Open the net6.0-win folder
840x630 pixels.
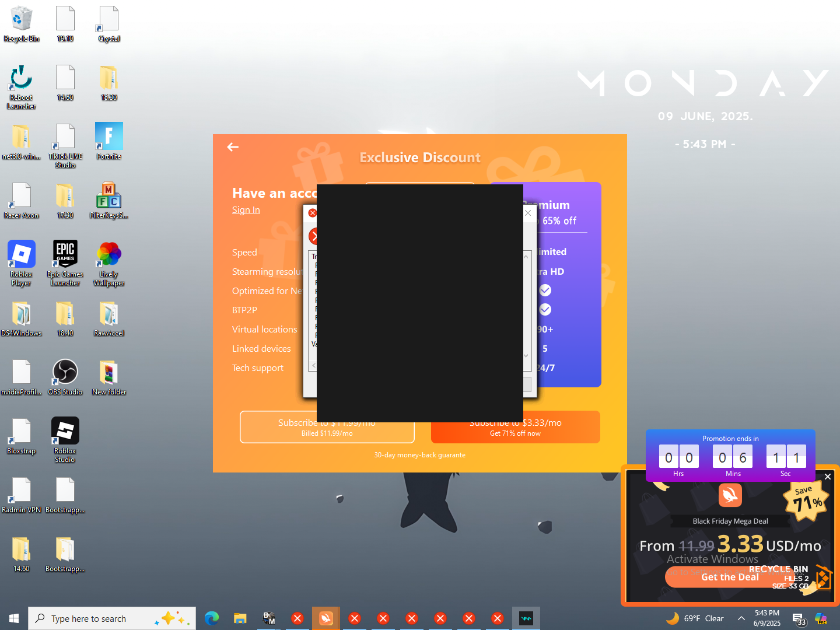coord(22,142)
